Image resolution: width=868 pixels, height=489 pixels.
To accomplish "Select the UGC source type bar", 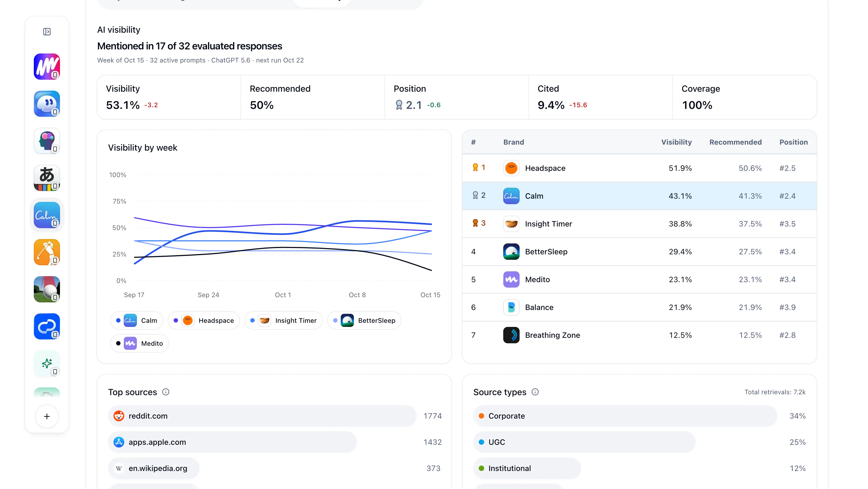I will pyautogui.click(x=584, y=442).
